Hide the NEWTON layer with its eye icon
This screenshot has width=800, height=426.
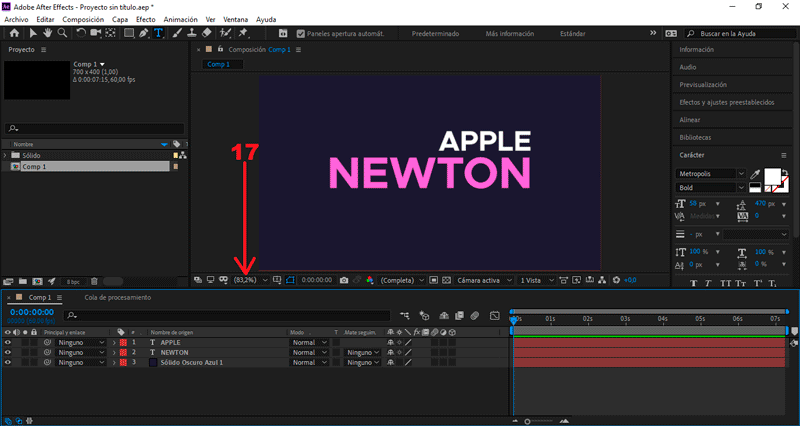pos(7,353)
